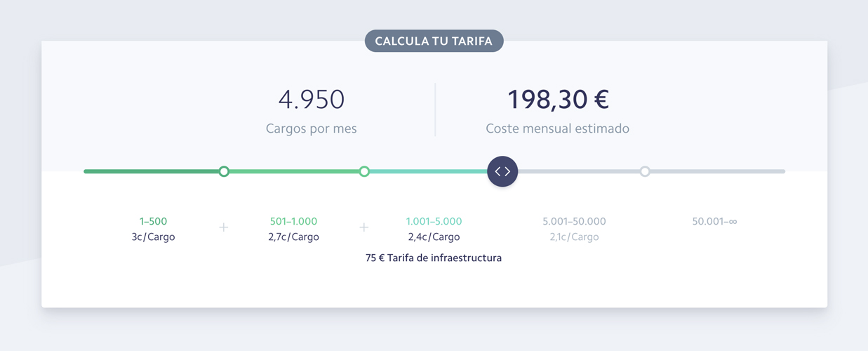Image resolution: width=868 pixels, height=351 pixels.
Task: Select the 5.001–50.000 tier label
Action: pyautogui.click(x=574, y=222)
